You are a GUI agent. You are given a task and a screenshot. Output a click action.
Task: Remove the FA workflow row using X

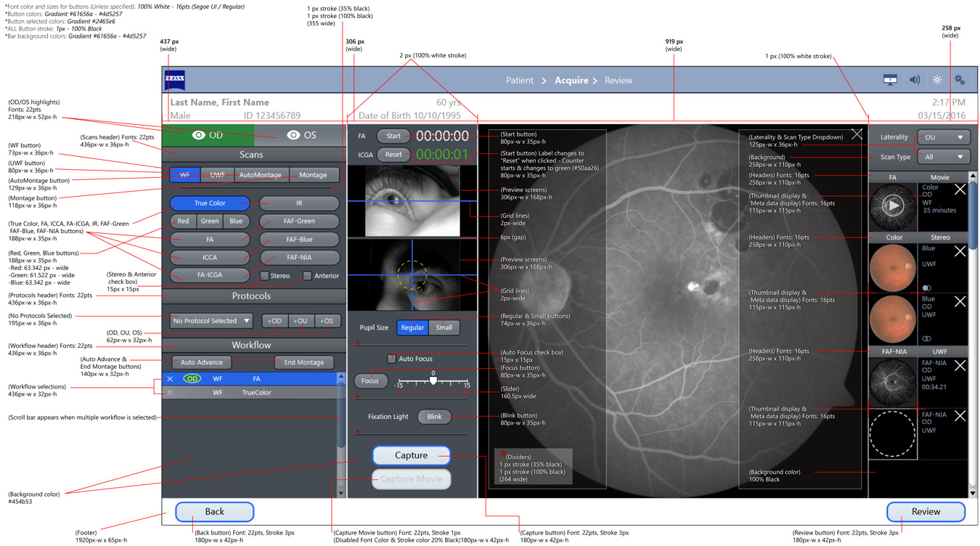point(170,379)
